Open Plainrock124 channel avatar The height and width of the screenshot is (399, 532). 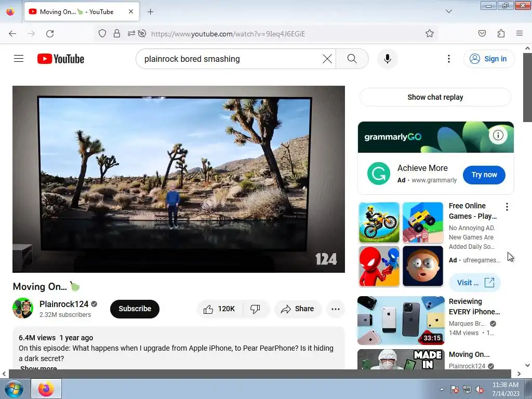[23, 308]
